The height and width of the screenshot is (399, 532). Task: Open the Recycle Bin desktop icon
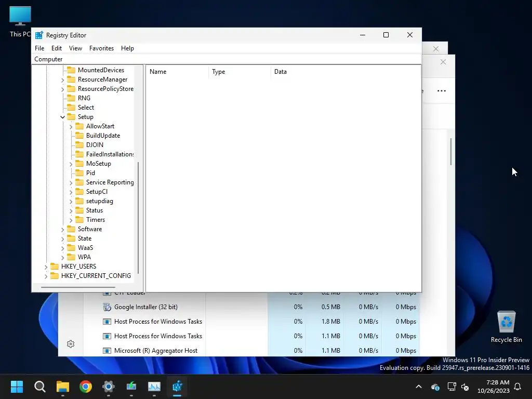[x=506, y=327]
